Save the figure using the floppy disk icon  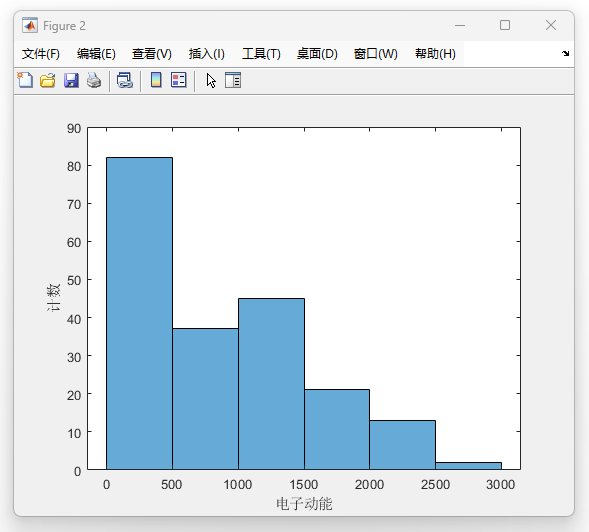click(71, 80)
